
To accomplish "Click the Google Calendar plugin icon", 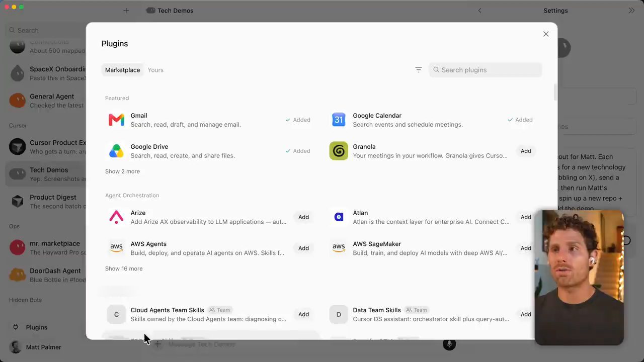I will point(339,120).
